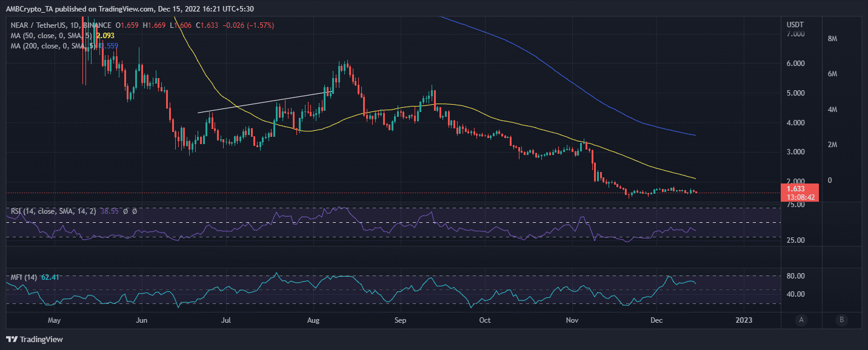Viewport: 868px width, 350px height.
Task: Click the Oct label on time axis
Action: coord(485,320)
